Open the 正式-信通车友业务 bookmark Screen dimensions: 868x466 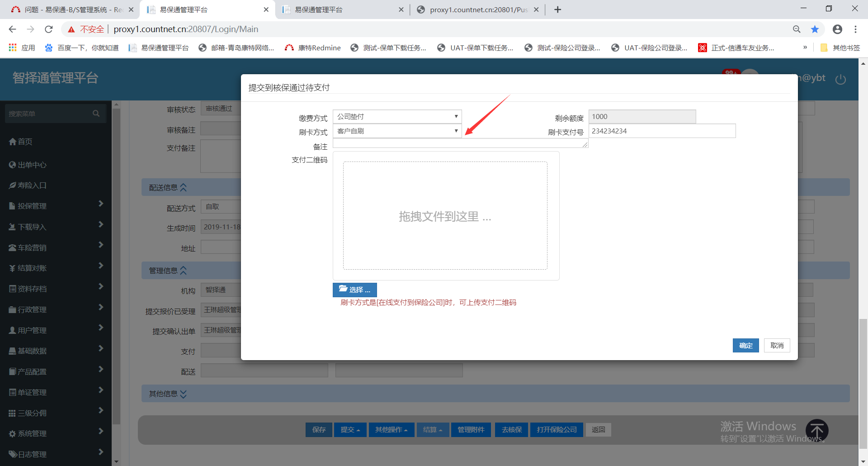point(736,48)
